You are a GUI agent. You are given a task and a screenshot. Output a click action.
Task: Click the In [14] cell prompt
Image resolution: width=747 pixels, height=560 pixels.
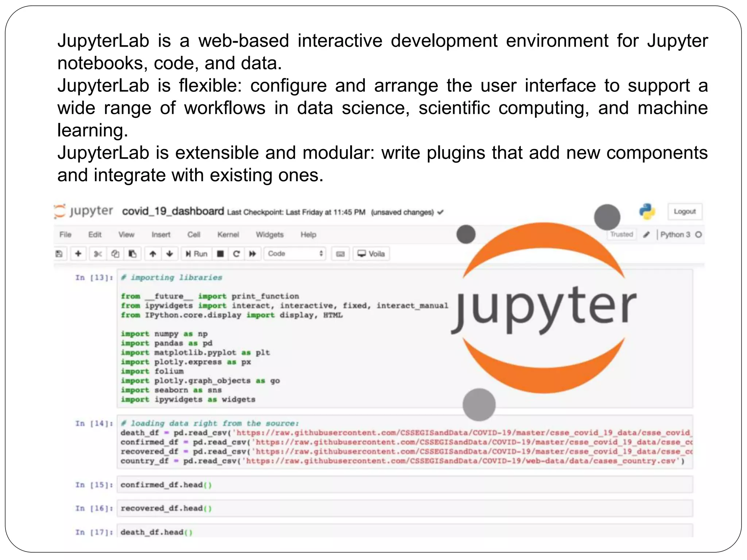94,423
